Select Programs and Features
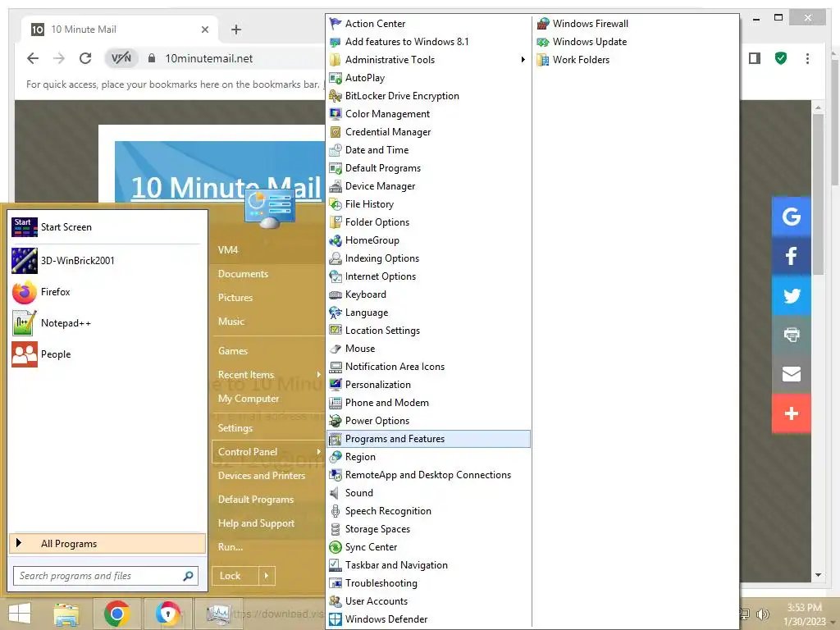Screen dimensions: 840x630 point(428,439)
